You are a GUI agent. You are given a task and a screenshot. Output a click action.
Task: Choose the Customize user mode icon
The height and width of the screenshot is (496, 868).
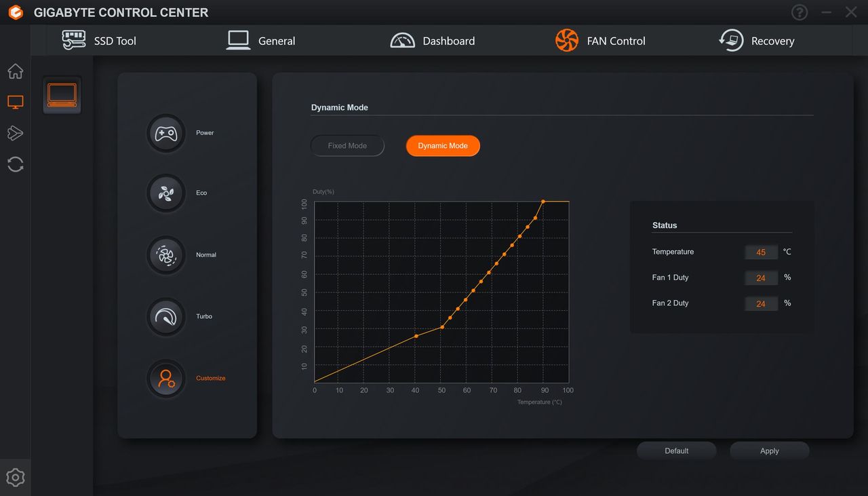[x=166, y=379]
